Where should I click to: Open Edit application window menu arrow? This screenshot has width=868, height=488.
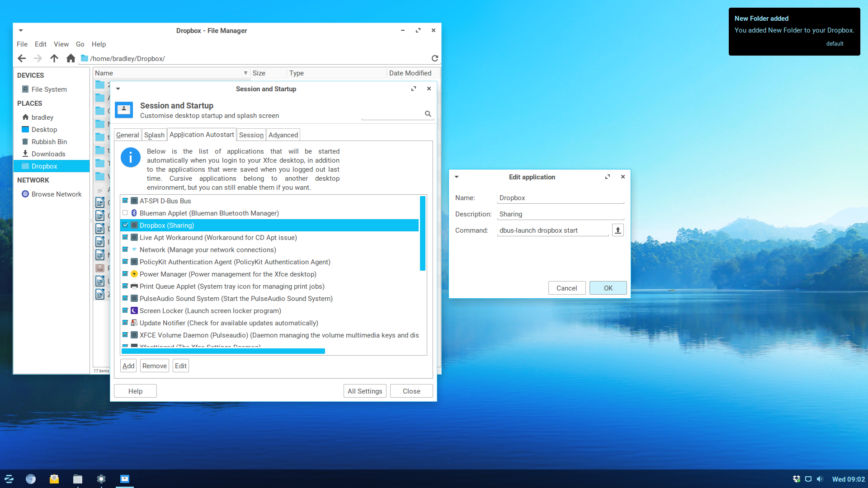point(457,177)
